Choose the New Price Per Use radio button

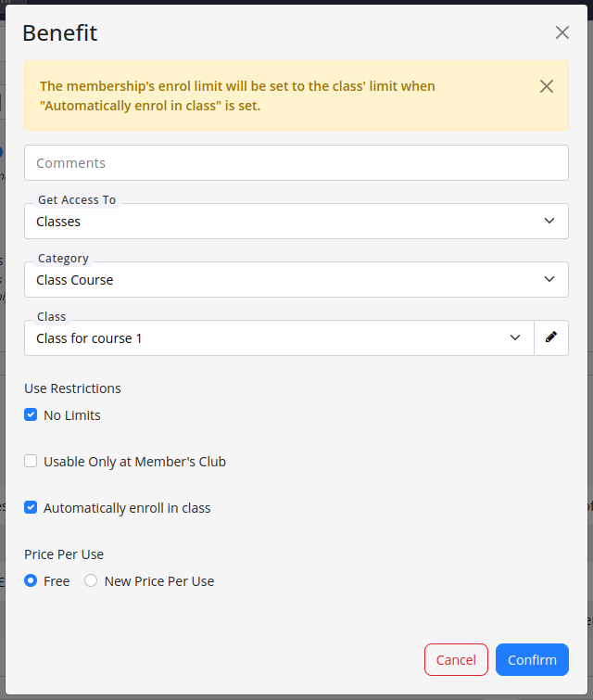pos(91,581)
